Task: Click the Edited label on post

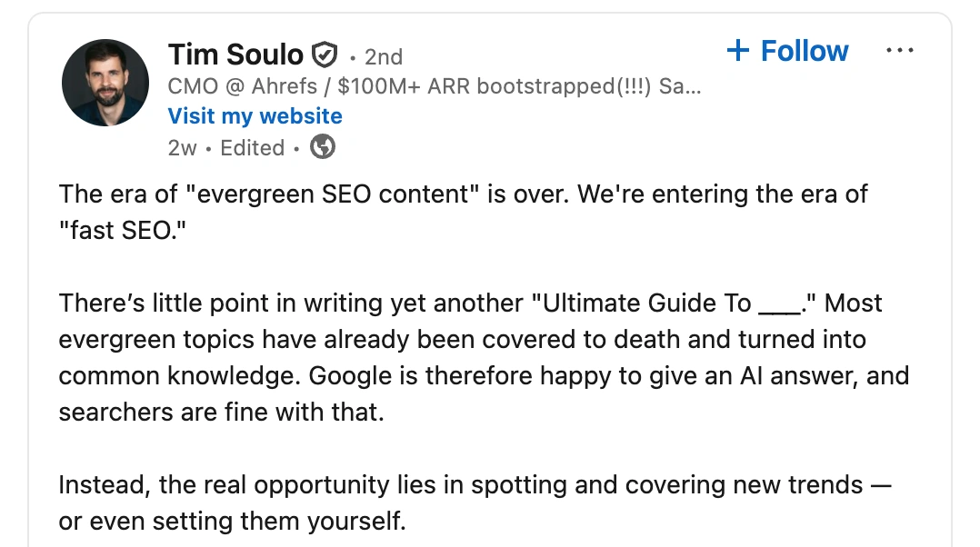Action: [253, 147]
